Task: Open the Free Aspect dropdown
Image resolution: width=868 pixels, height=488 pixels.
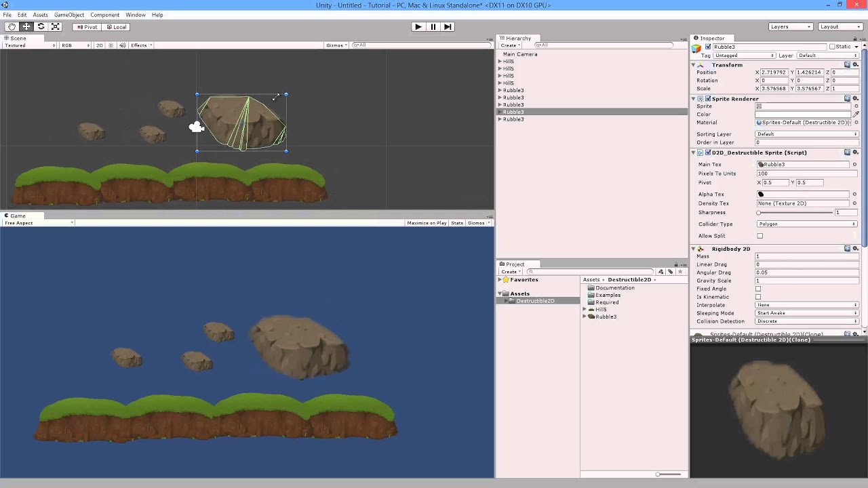Action: pos(39,223)
